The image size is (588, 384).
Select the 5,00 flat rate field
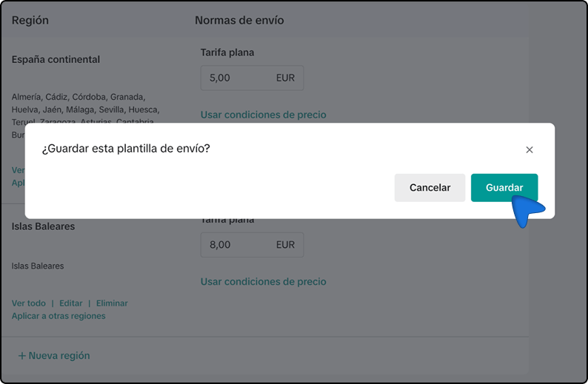click(x=252, y=78)
